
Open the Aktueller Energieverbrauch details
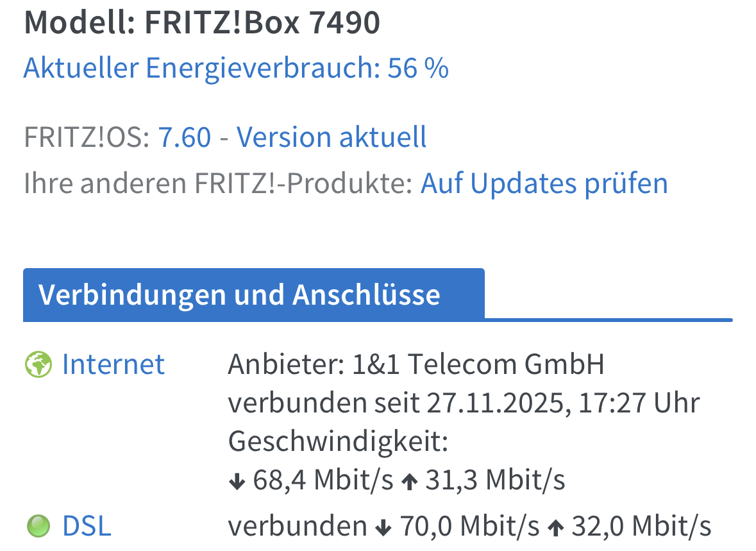click(235, 67)
